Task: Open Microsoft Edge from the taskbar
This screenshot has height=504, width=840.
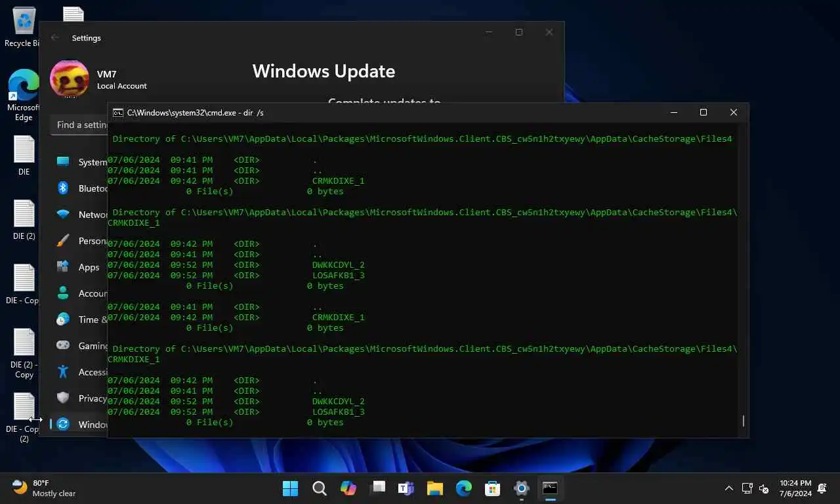Action: click(464, 488)
